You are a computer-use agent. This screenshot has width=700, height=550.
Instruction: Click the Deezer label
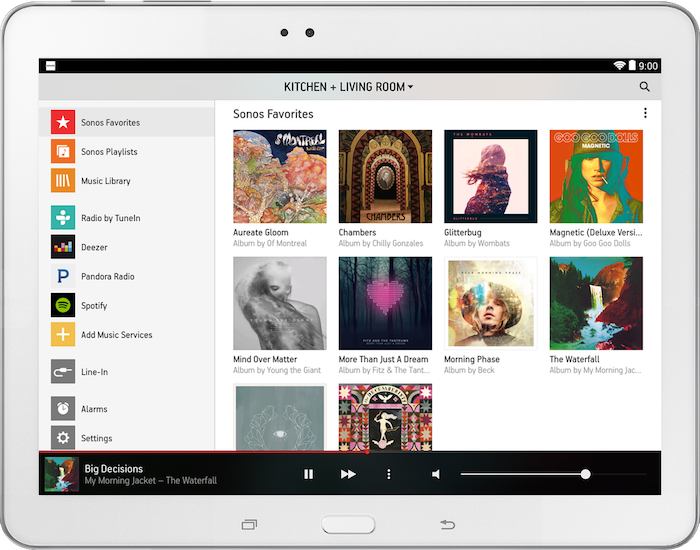tap(94, 247)
